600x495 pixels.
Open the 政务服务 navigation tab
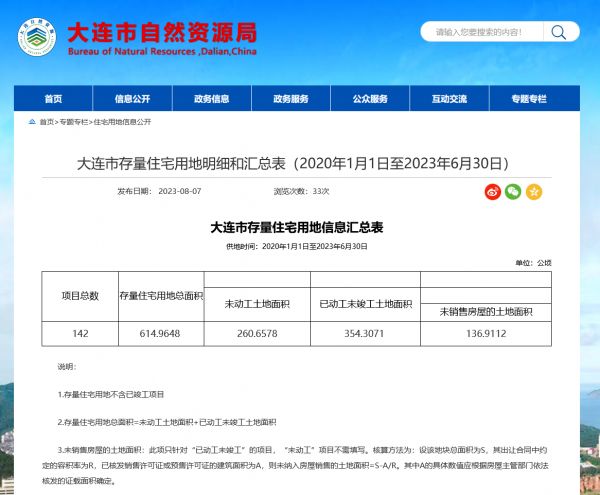click(291, 99)
